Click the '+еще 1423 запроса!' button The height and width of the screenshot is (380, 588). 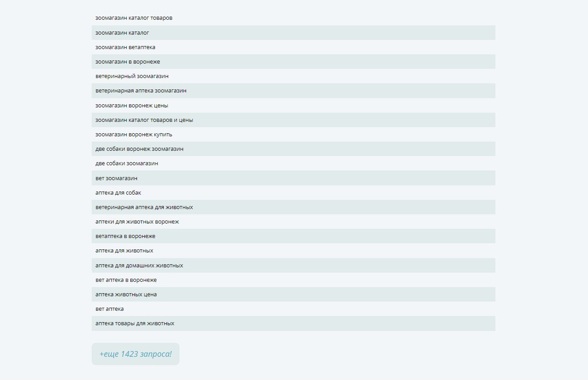[x=136, y=354]
